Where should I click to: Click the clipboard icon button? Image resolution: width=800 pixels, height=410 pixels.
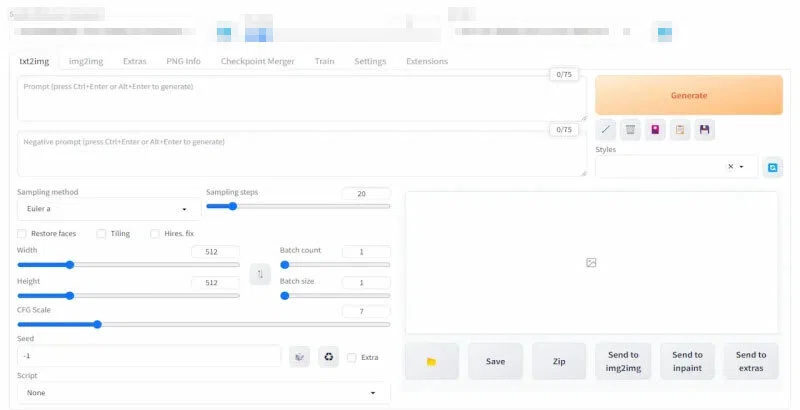680,130
